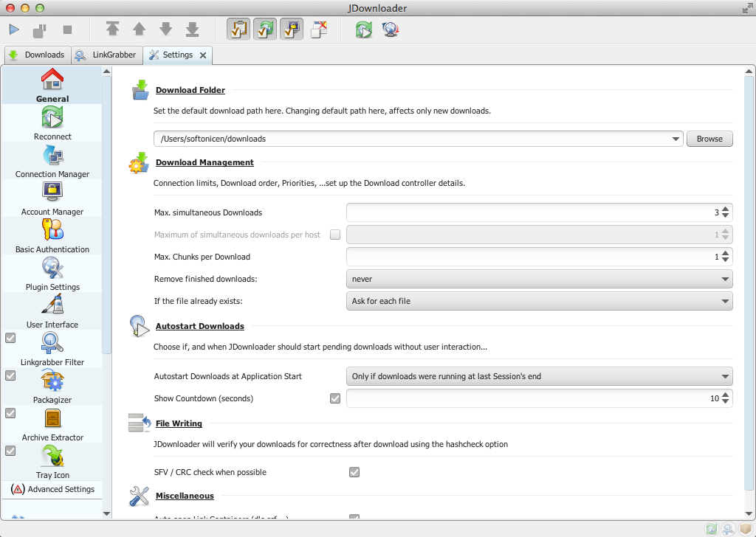Click the sidebar scroll down arrow
This screenshot has width=756, height=537.
[x=106, y=514]
